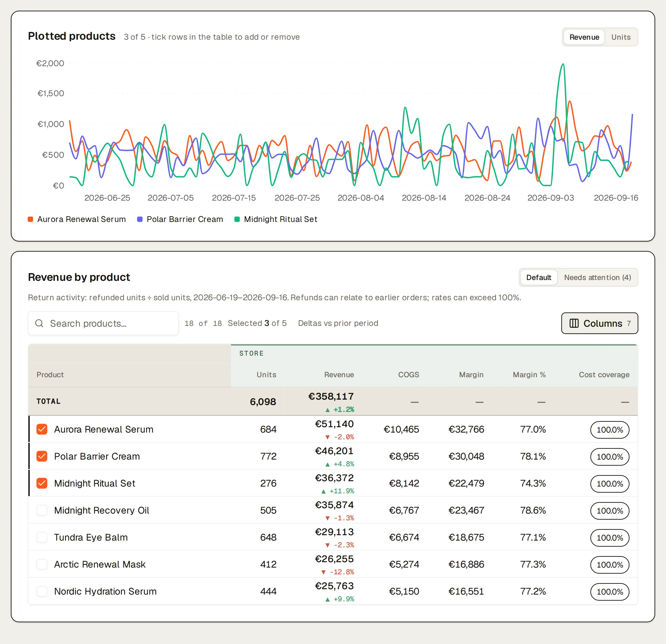Image resolution: width=666 pixels, height=644 pixels.
Task: Sort by the Product column header
Action: click(50, 375)
